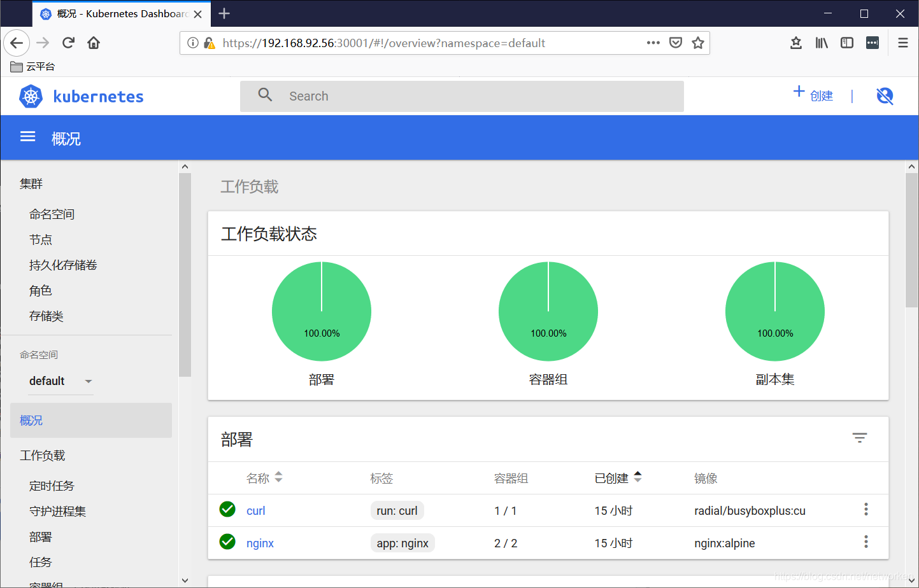Click the search magnifier icon
This screenshot has width=919, height=588.
click(x=265, y=95)
